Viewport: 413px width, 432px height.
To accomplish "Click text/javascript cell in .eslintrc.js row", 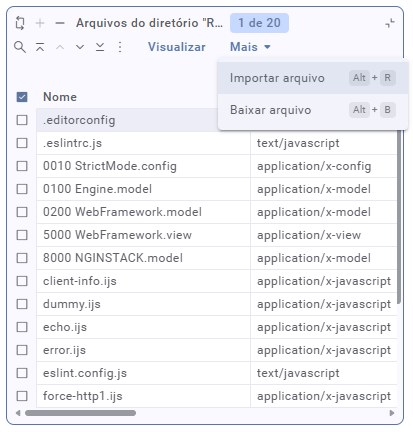I will pyautogui.click(x=324, y=143).
